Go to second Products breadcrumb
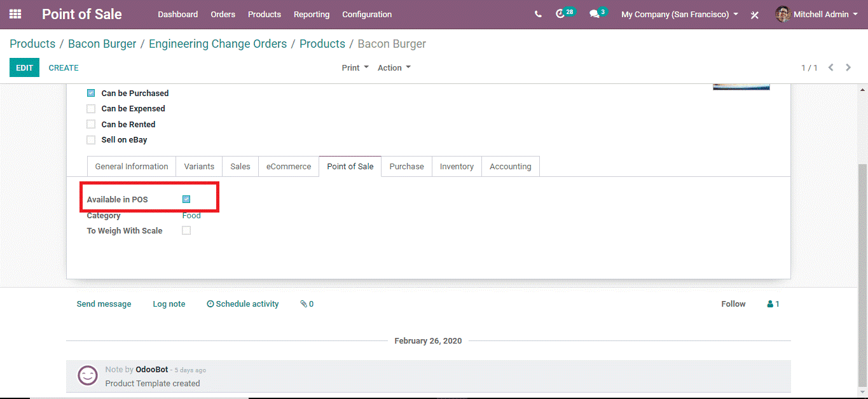Image resolution: width=868 pixels, height=399 pixels. coord(322,44)
